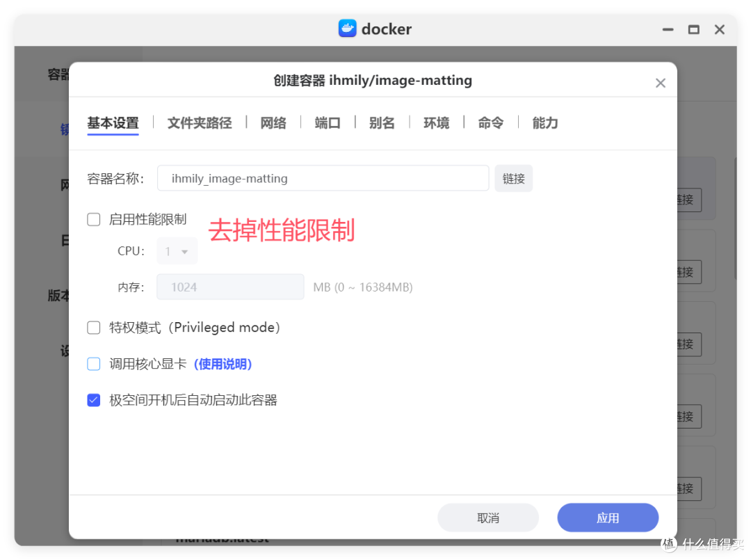Click the 内存 1024 input field
Screen dimensions: 751x560
pos(230,287)
